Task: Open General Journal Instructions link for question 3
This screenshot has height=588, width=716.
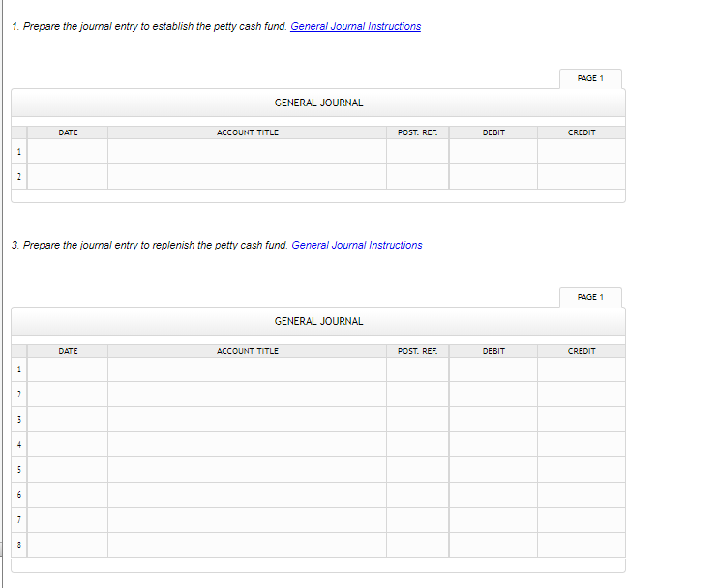Action: click(357, 245)
